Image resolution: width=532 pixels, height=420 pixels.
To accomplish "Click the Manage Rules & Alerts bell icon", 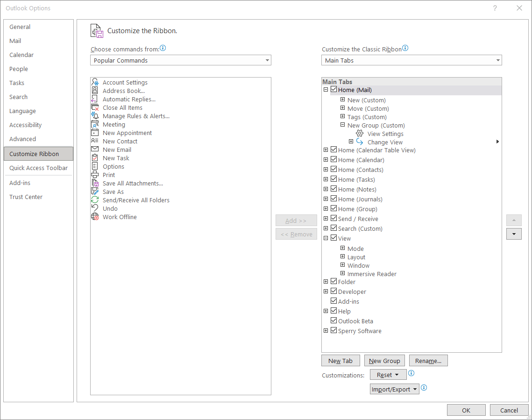I will coord(95,116).
